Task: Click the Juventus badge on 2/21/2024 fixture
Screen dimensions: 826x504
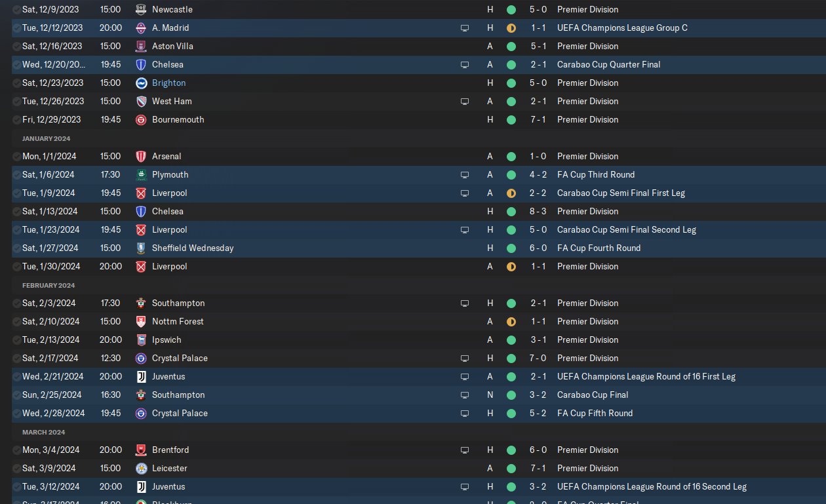Action: pyautogui.click(x=141, y=377)
